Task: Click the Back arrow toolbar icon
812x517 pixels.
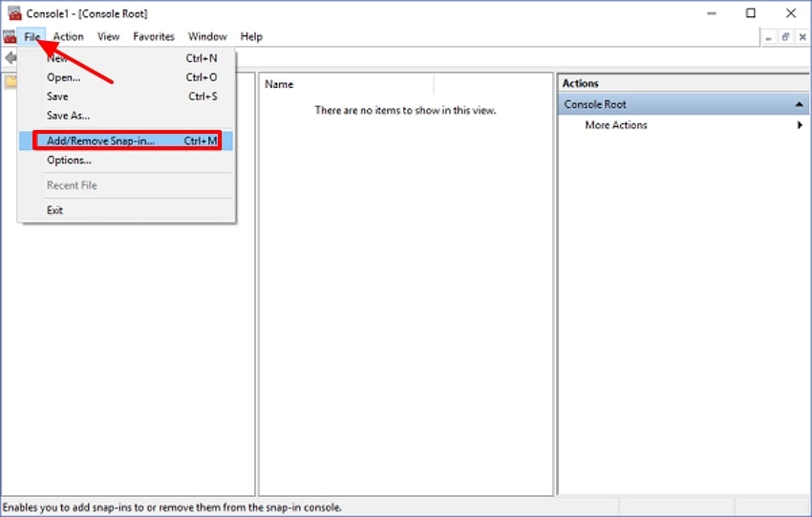Action: click(11, 58)
